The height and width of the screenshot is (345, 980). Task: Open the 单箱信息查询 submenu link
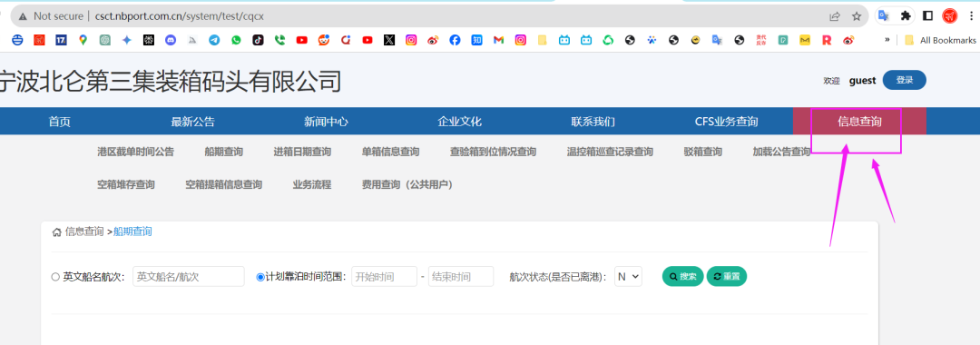click(390, 152)
